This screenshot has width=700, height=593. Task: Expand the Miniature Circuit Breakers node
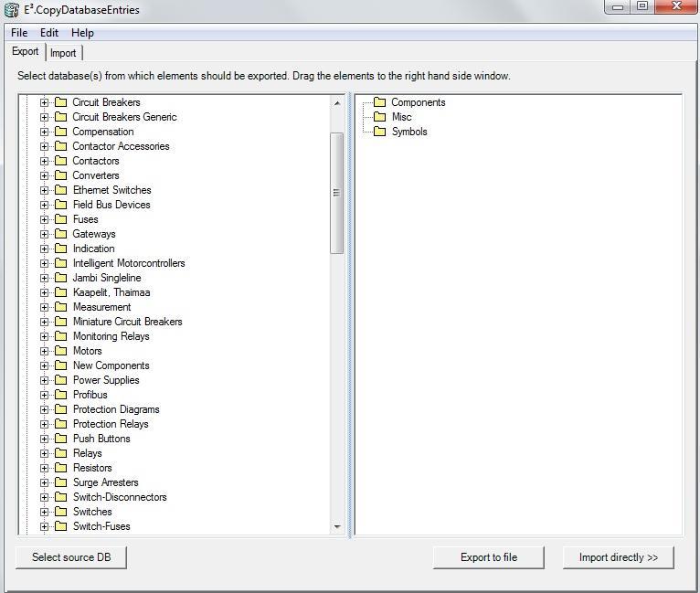[44, 322]
